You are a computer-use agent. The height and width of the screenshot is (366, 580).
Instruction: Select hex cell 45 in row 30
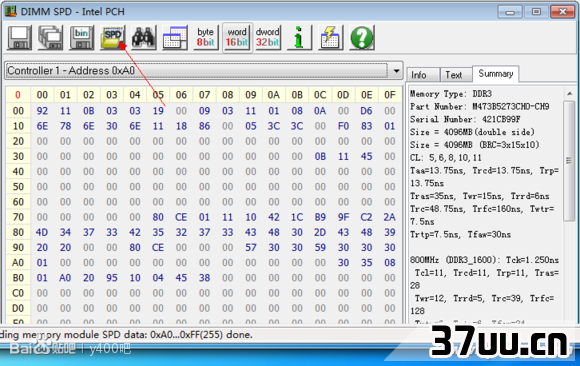366,157
